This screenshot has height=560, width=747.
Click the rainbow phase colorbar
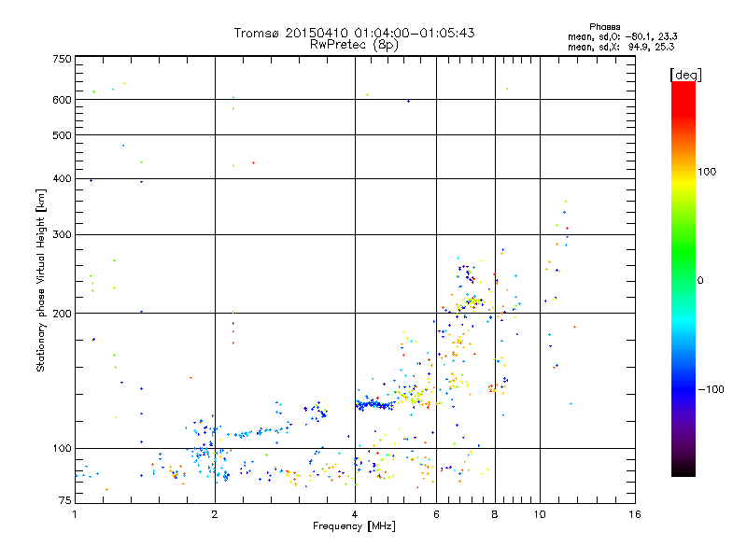pyautogui.click(x=684, y=278)
